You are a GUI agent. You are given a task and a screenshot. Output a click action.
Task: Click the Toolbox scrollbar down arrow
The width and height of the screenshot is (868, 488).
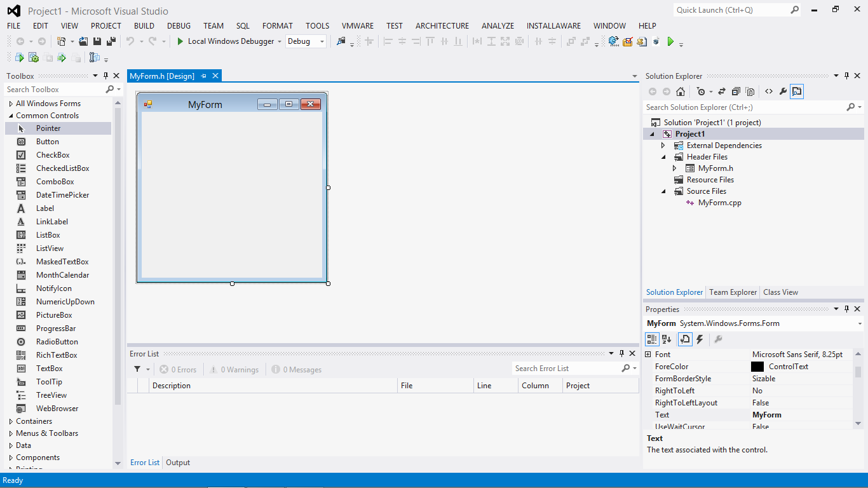(x=118, y=463)
